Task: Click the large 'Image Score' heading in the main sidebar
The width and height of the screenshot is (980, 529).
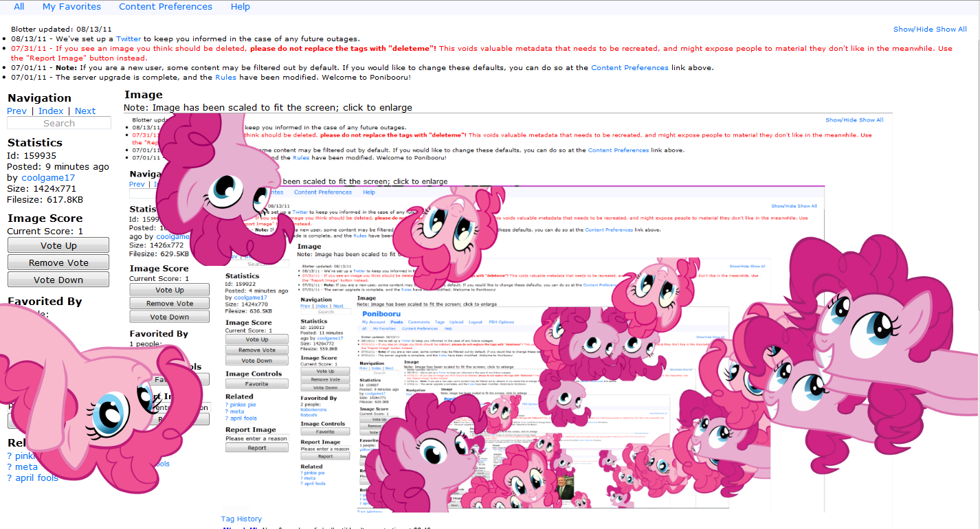Action: [x=45, y=218]
